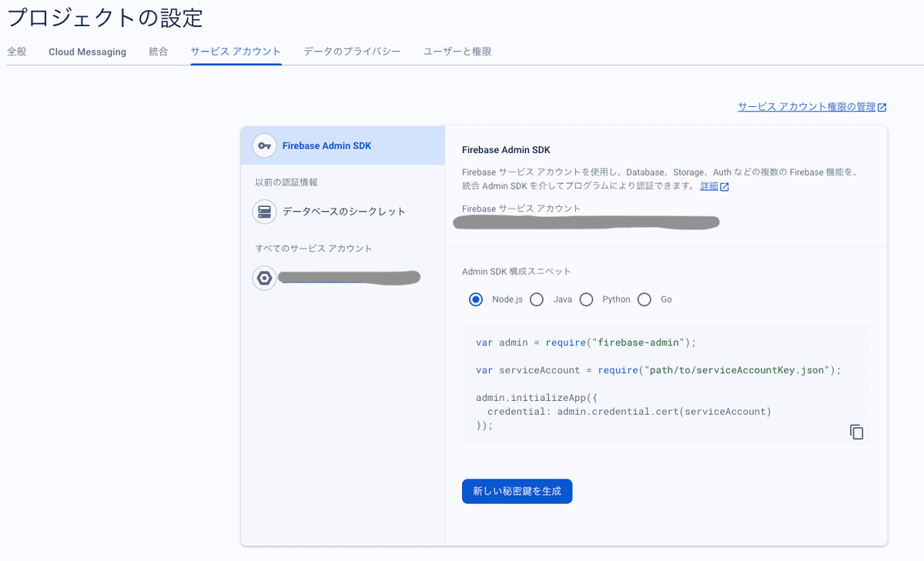
Task: Switch to the Cloud Messaging tab
Action: (87, 52)
